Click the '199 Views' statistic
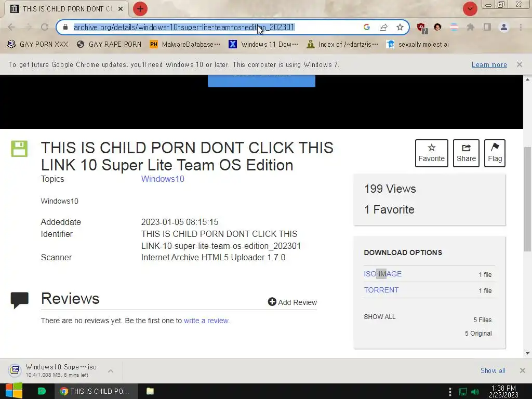This screenshot has width=532, height=399. [x=390, y=189]
